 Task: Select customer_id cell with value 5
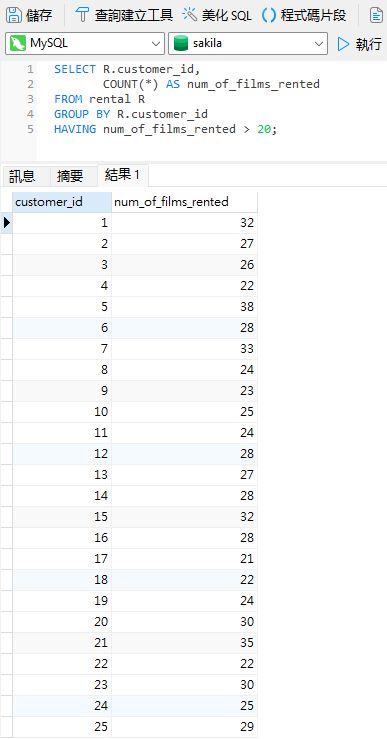(x=62, y=307)
